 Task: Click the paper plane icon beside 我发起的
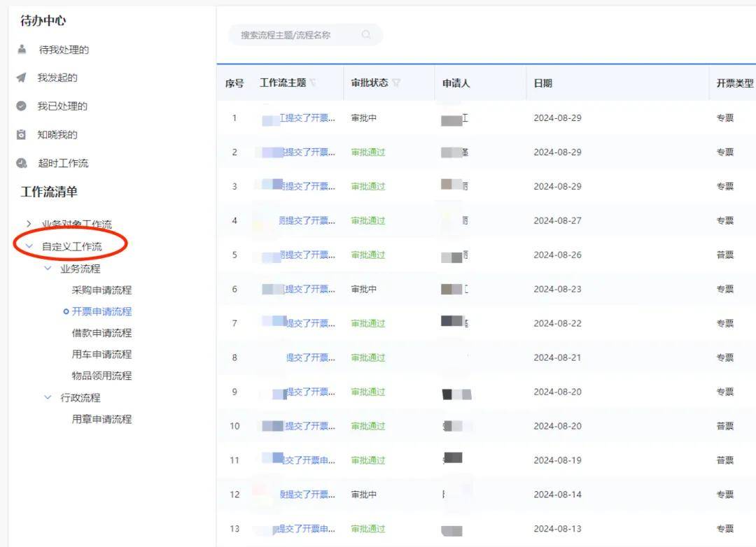pos(22,78)
